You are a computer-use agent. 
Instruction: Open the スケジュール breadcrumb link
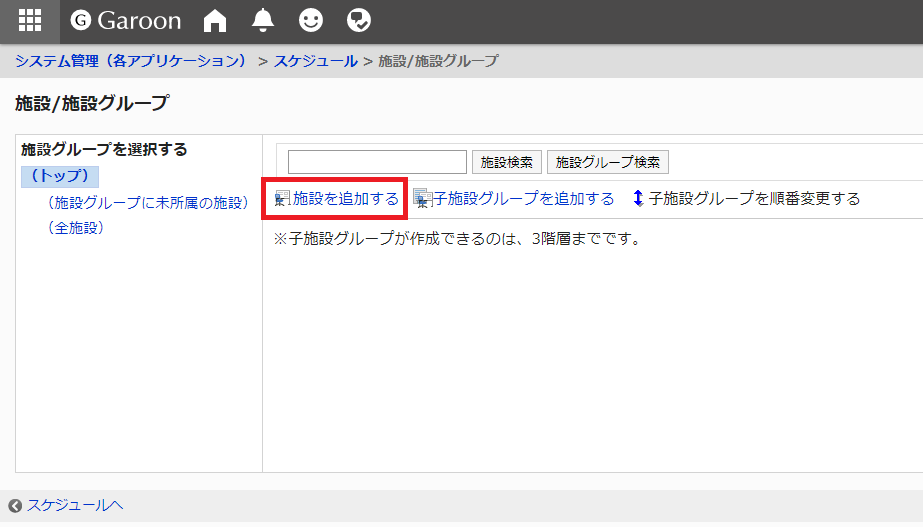point(315,61)
